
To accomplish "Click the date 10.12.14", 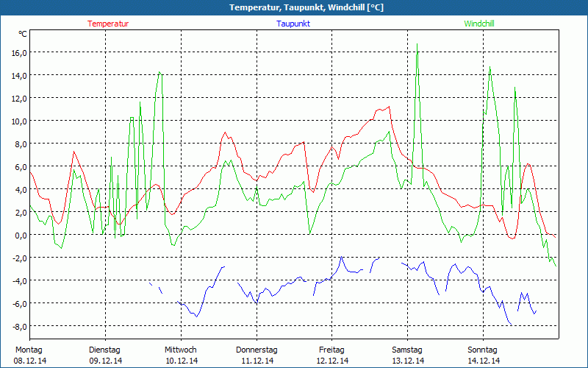I will point(182,361).
